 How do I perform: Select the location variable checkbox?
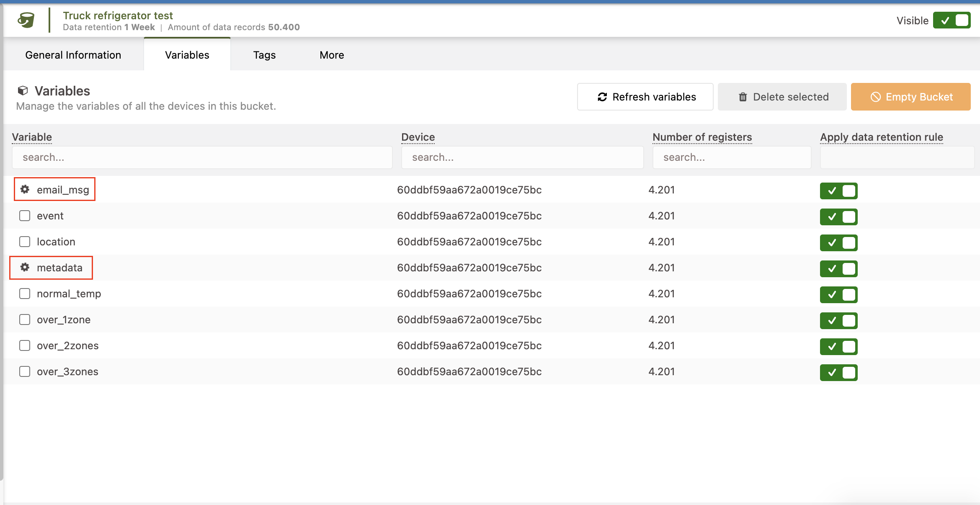[25, 242]
